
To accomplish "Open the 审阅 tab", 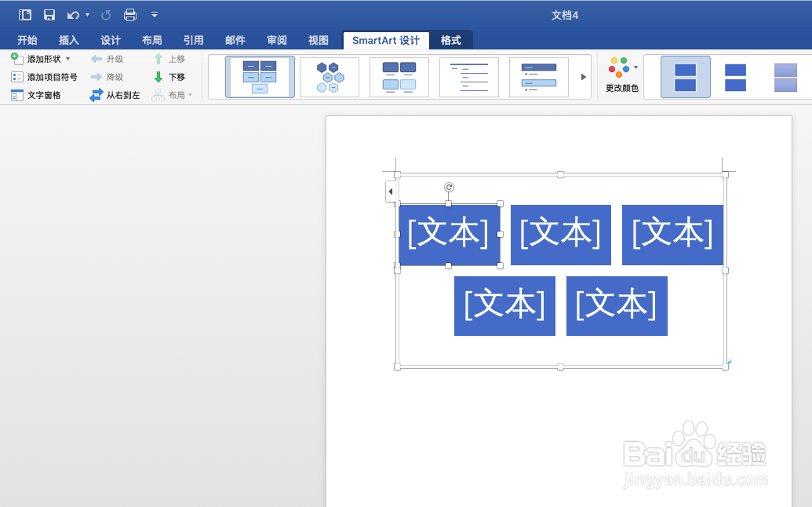I will pyautogui.click(x=276, y=40).
